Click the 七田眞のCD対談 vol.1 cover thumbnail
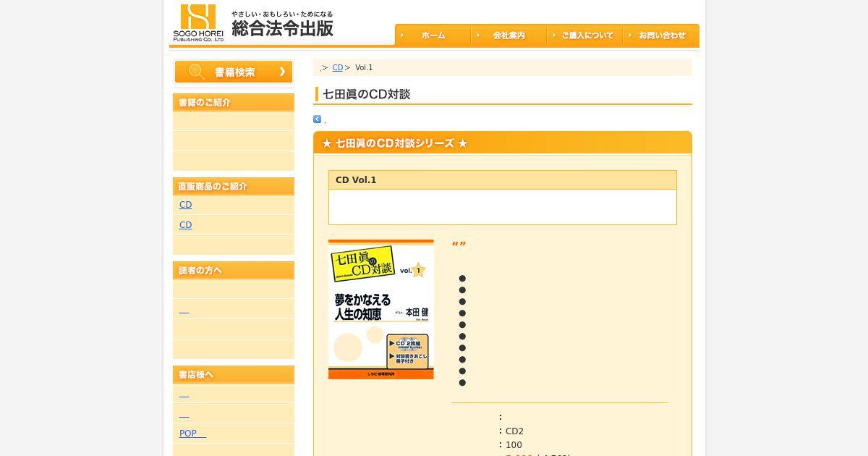The image size is (868, 456). tap(381, 309)
